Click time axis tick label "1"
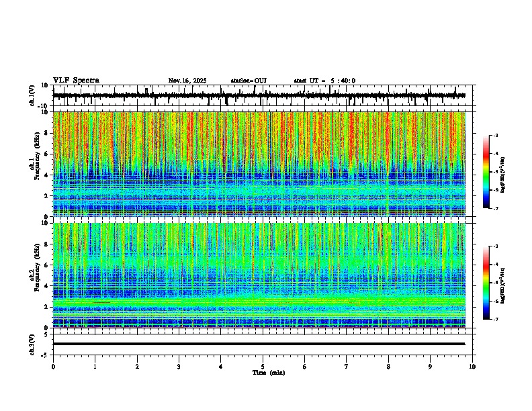The height and width of the screenshot is (411, 532). (95, 367)
